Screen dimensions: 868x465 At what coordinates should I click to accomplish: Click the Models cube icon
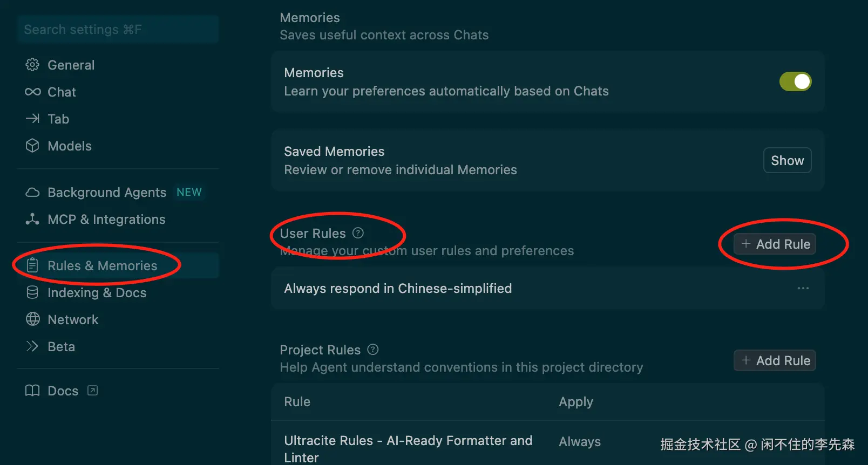32,146
